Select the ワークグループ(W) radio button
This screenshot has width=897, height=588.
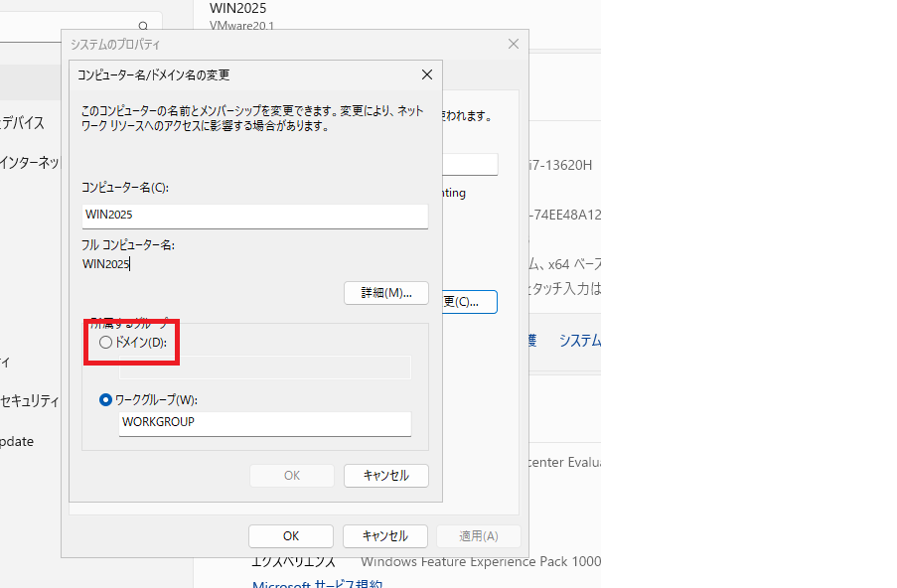pos(106,399)
